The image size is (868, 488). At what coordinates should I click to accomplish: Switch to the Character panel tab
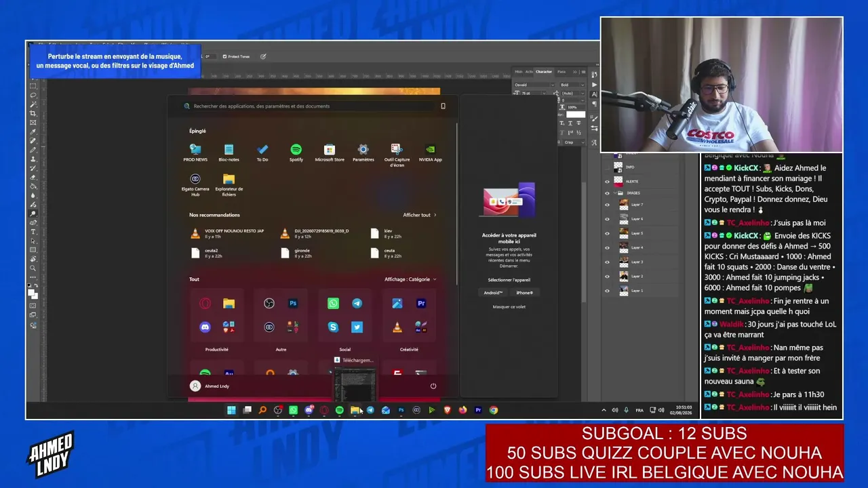point(544,71)
